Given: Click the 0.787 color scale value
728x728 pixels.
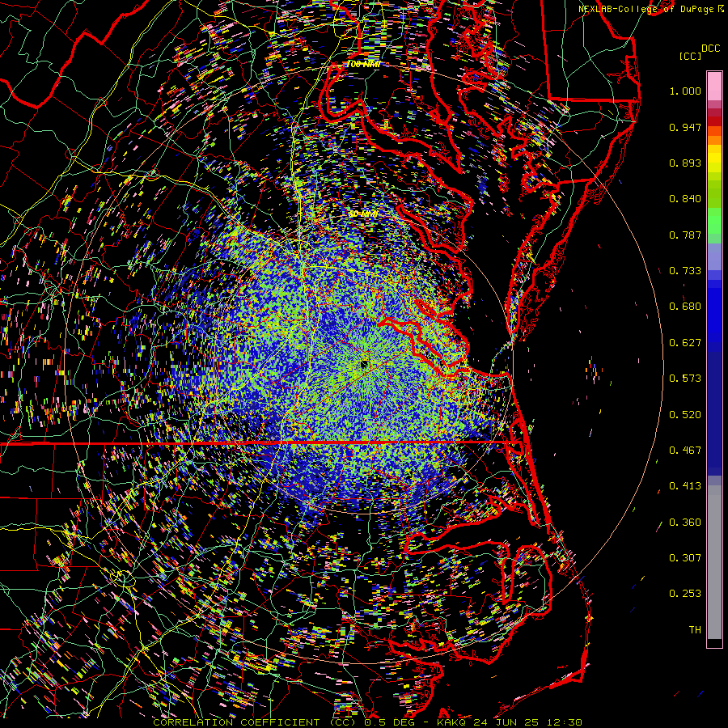Looking at the screenshot, I should [685, 235].
